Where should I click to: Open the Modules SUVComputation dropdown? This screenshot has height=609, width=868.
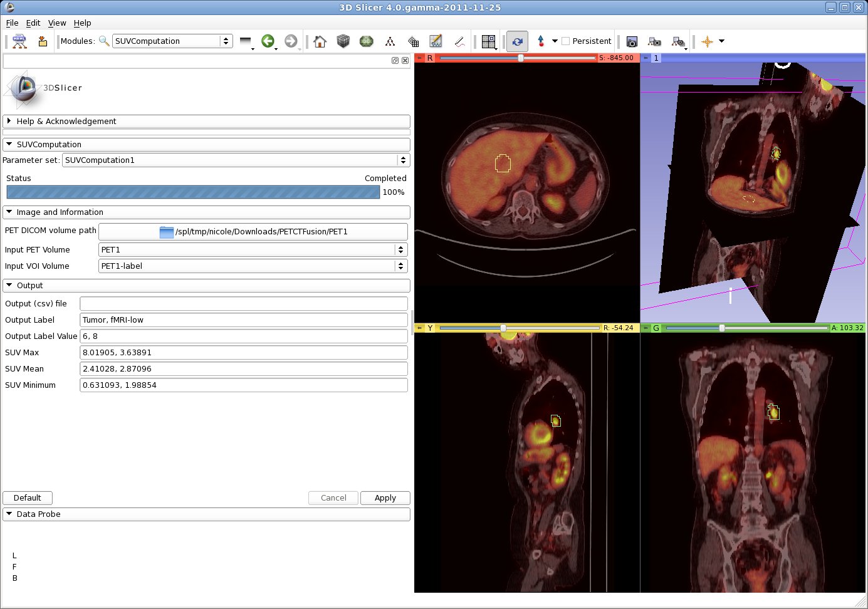click(x=172, y=41)
